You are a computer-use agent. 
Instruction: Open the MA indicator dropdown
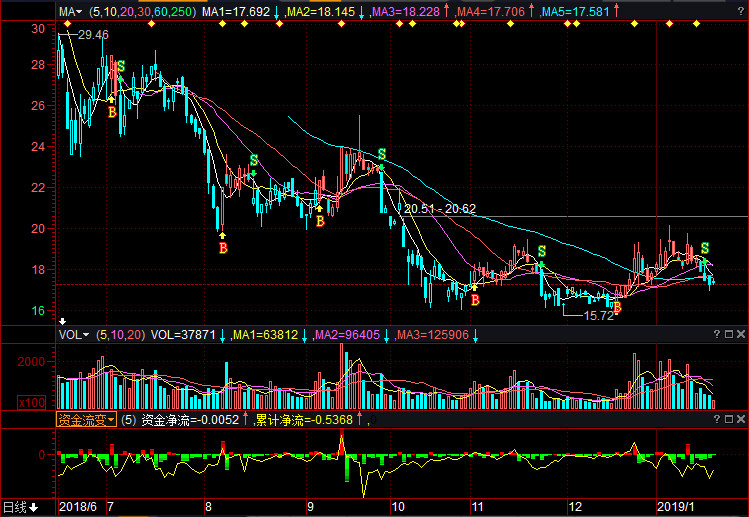pos(70,12)
